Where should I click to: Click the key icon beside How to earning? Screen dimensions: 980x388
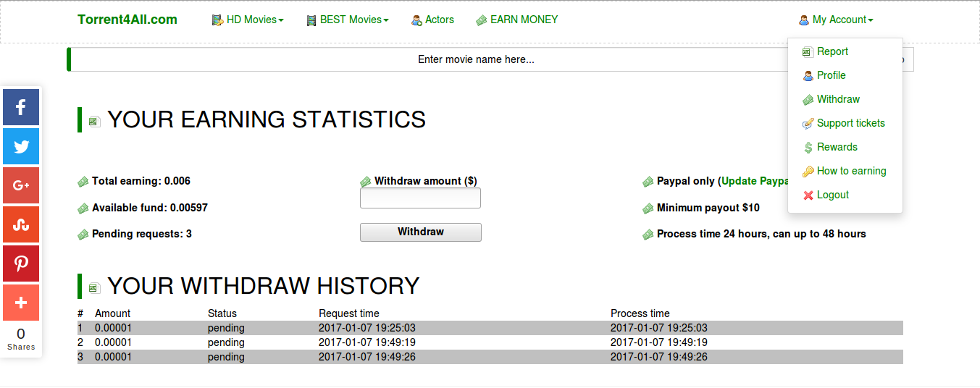[808, 172]
